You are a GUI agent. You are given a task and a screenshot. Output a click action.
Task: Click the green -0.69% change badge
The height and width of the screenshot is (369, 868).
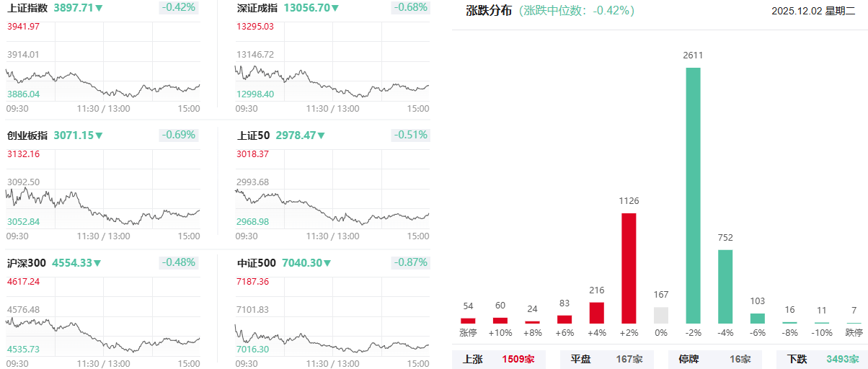click(x=179, y=135)
